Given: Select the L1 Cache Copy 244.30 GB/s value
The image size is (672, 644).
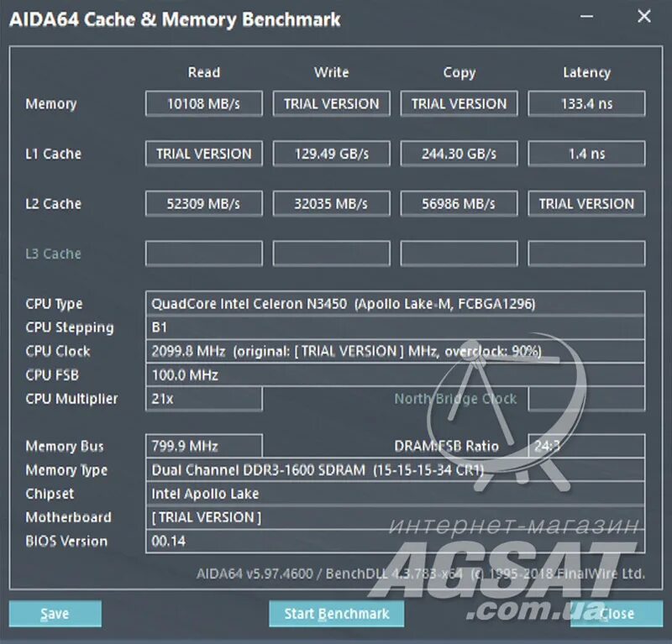Looking at the screenshot, I should (x=459, y=154).
